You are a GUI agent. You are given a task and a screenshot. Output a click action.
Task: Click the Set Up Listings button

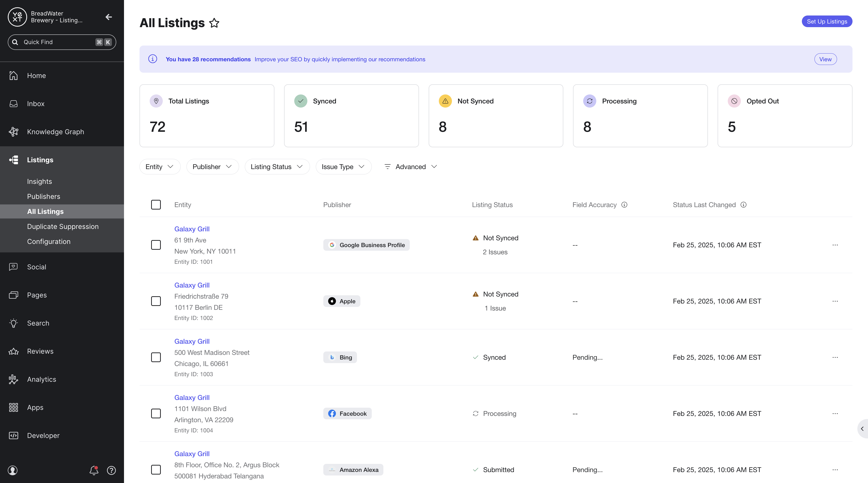827,21
